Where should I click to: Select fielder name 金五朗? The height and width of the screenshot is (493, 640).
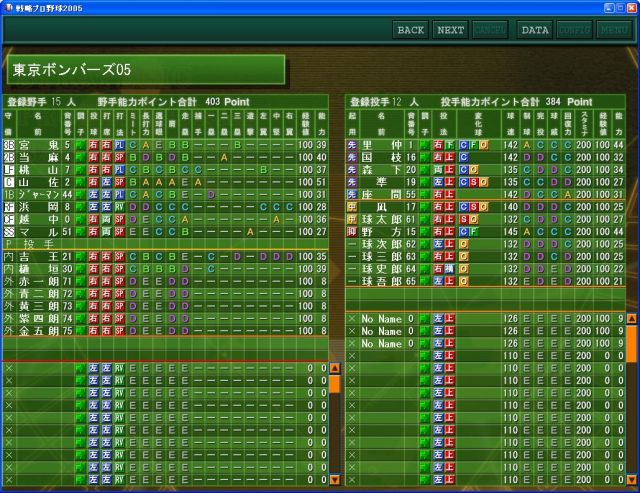(x=38, y=331)
